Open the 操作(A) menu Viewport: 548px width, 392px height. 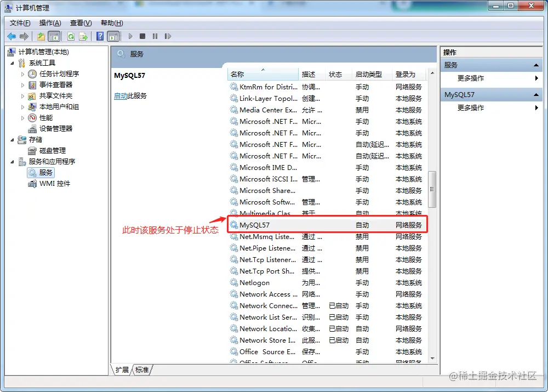pyautogui.click(x=50, y=23)
